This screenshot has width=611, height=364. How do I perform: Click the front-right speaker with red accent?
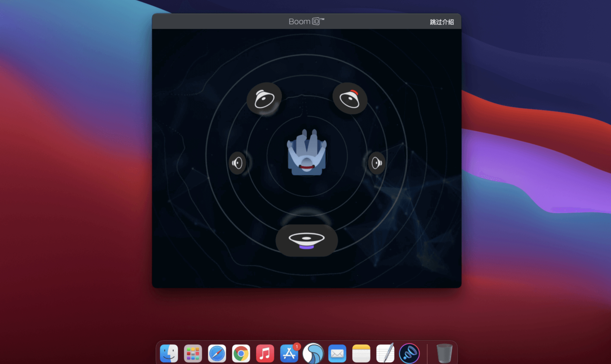pyautogui.click(x=350, y=98)
